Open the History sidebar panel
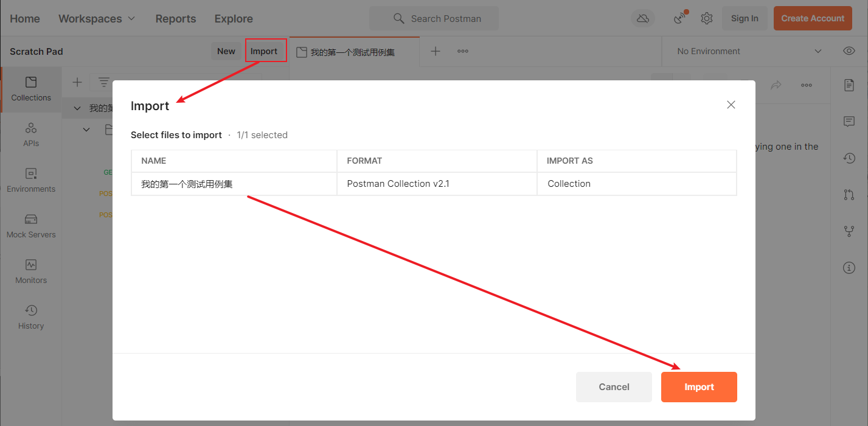 pyautogui.click(x=31, y=317)
